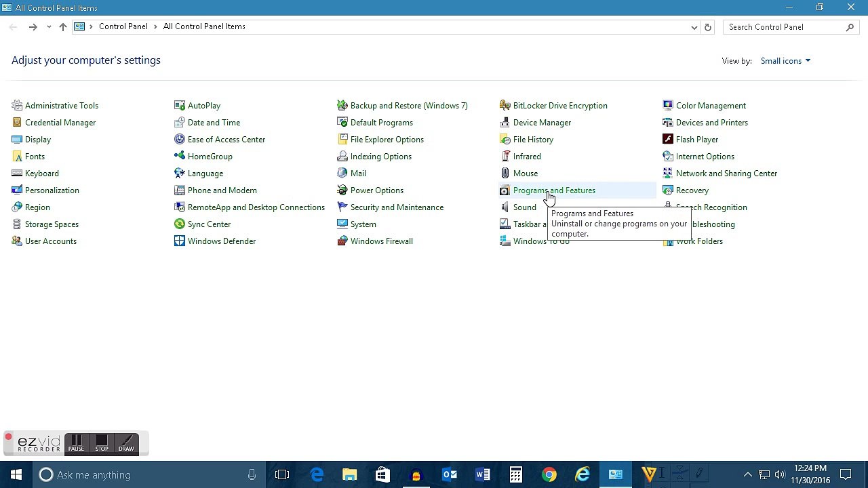Open the recent locations dropdown arrow

tap(49, 27)
